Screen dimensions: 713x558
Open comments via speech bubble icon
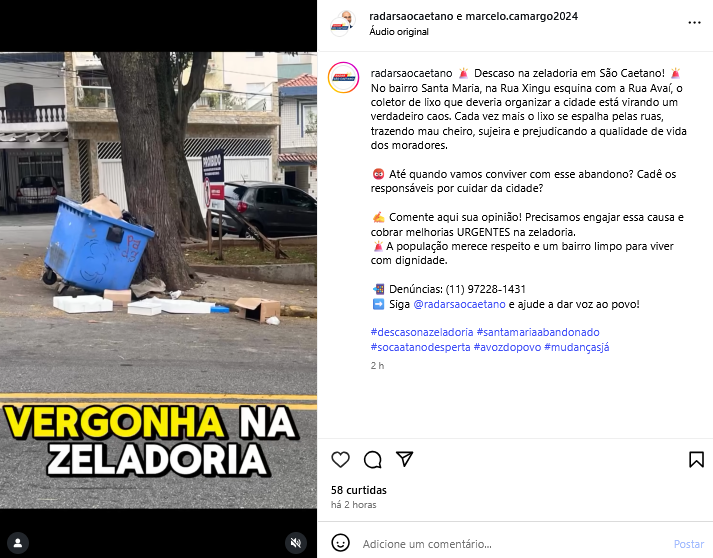coord(372,459)
